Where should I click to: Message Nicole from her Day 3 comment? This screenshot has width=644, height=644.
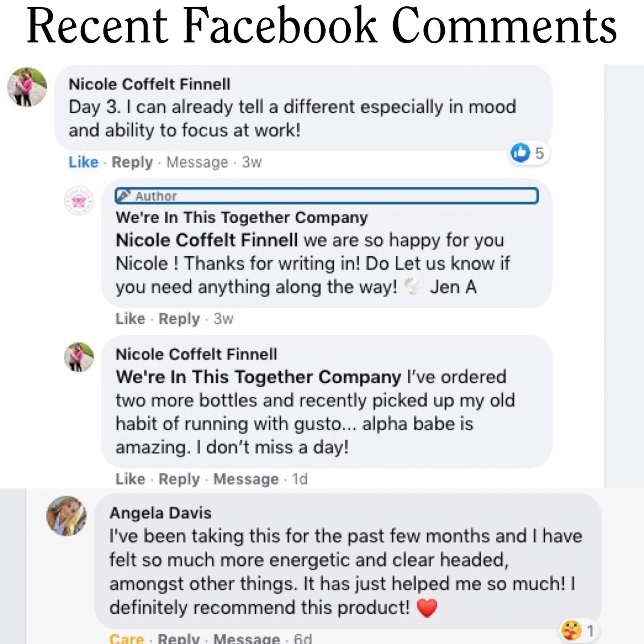[x=197, y=162]
